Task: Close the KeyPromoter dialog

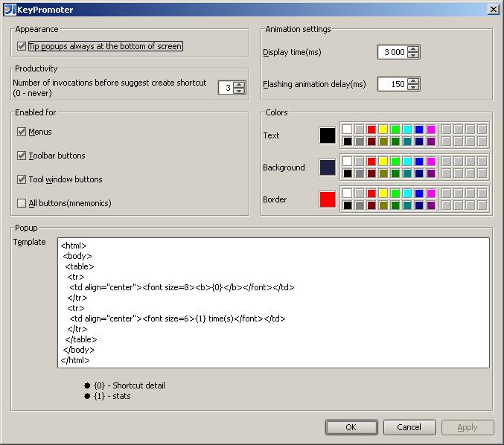Action: 494,10
